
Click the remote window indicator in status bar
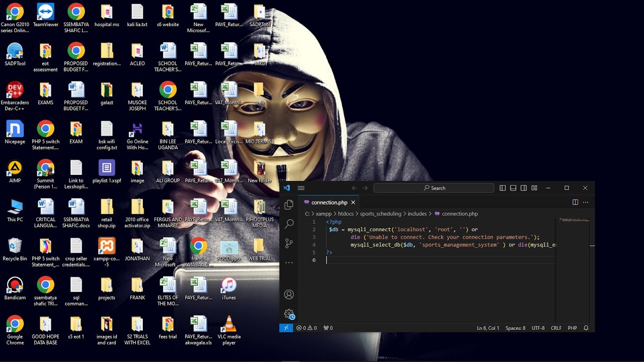(286, 328)
